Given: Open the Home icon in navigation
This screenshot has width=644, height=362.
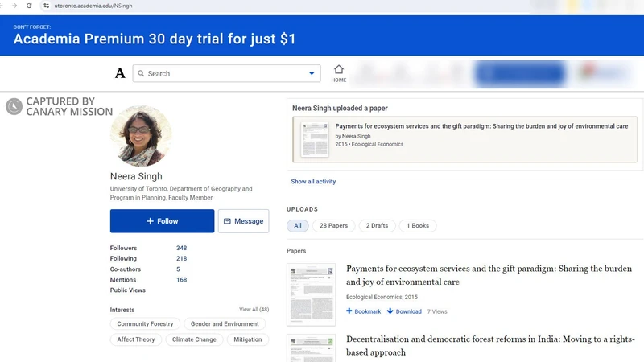Looking at the screenshot, I should tap(339, 73).
